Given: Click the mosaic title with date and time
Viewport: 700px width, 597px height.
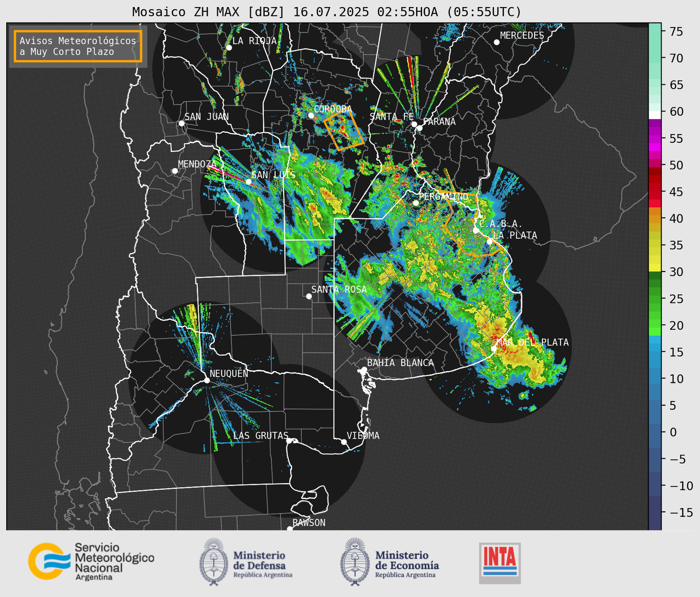Looking at the screenshot, I should pos(327,12).
